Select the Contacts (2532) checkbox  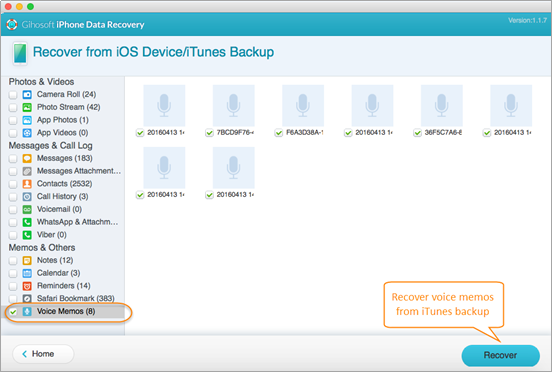[x=13, y=184]
